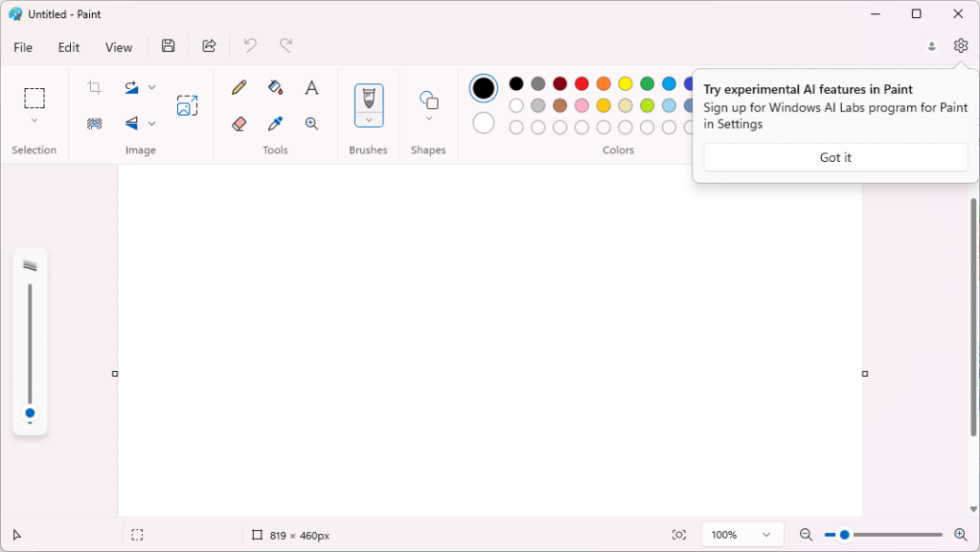The image size is (980, 552).
Task: Expand the Selection tool options chevron
Action: [x=34, y=121]
